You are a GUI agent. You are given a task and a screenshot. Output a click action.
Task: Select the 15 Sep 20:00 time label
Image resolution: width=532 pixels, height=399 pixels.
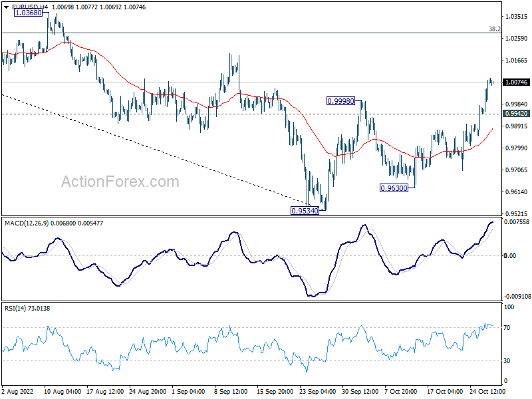[x=275, y=392]
